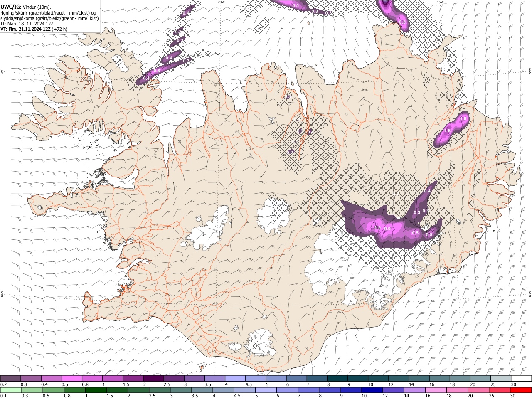Click the '1.0' snowfall value in the northeast
Screen dimensions: 532x399
(463, 119)
